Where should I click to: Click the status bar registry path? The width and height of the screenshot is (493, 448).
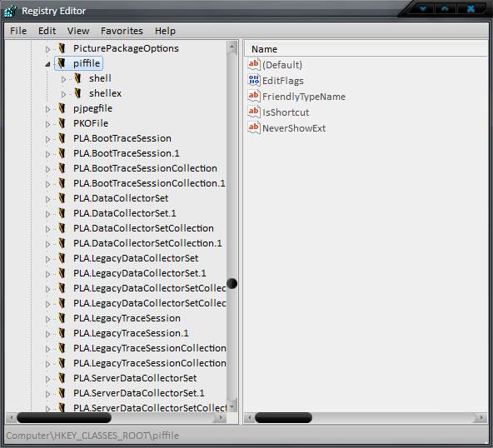92,436
